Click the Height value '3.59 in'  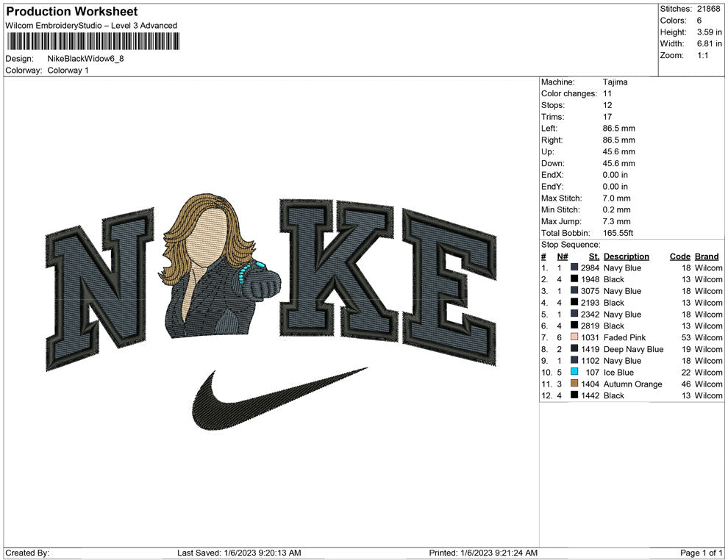[709, 32]
